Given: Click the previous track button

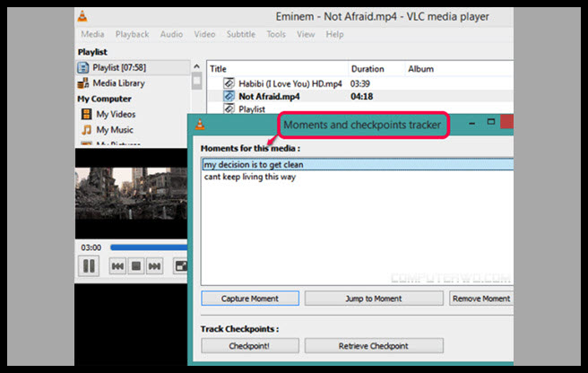Looking at the screenshot, I should tap(117, 265).
